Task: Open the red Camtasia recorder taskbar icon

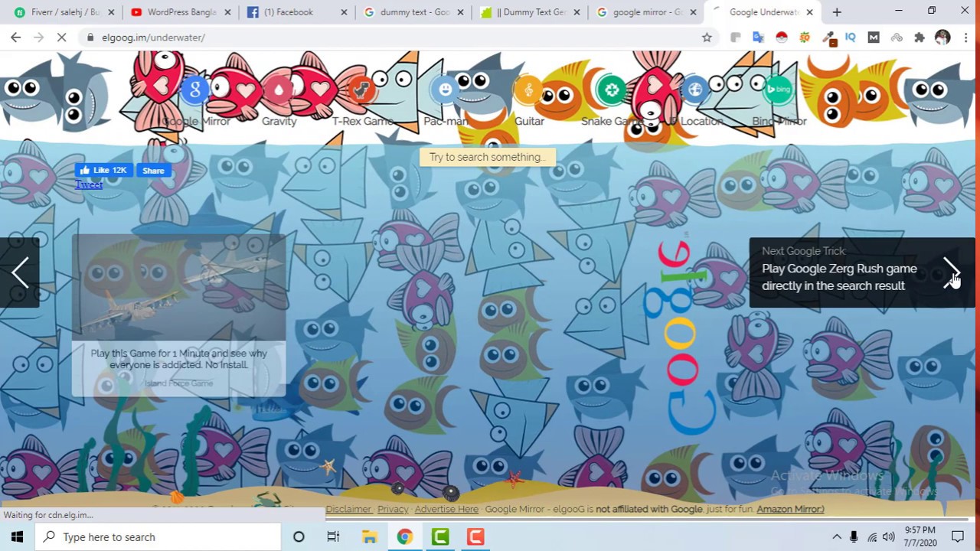Action: (475, 536)
